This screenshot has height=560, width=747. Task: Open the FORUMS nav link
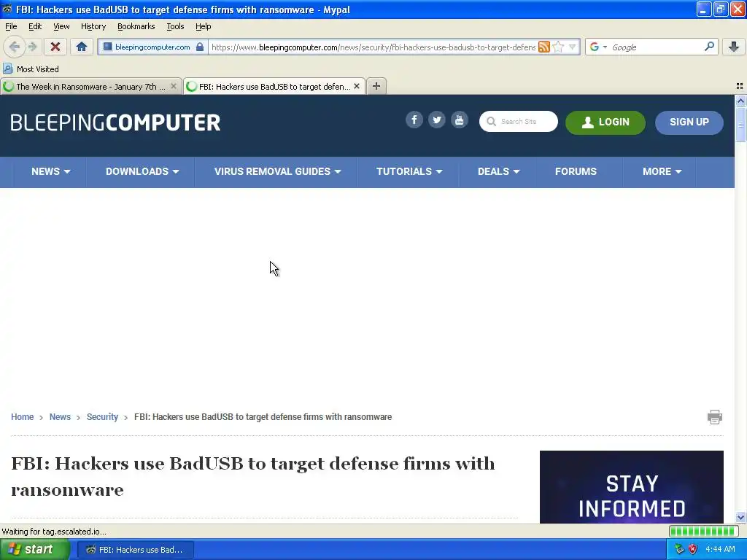[x=576, y=171]
